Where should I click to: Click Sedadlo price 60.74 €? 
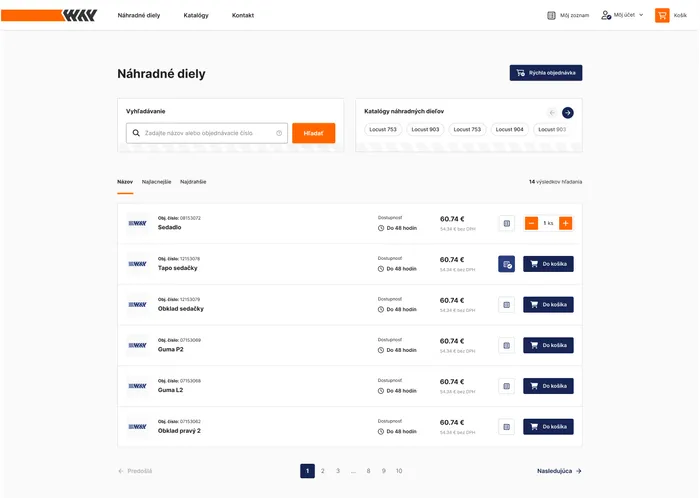pyautogui.click(x=452, y=219)
